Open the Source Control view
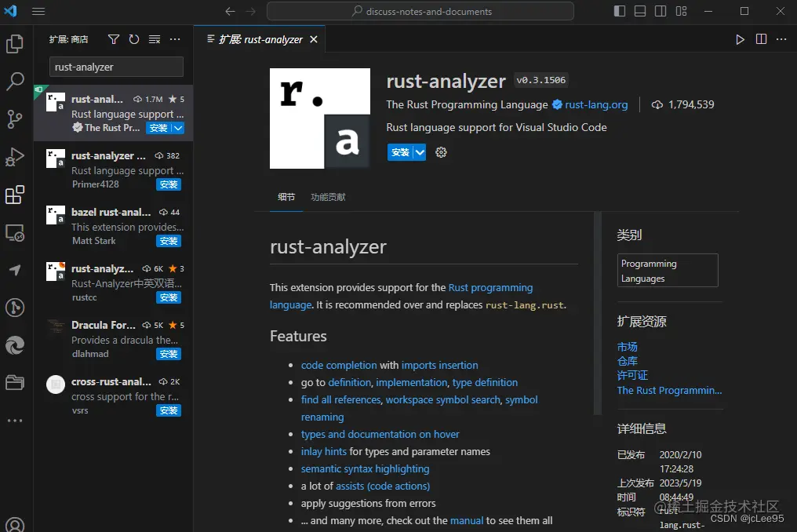Image resolution: width=797 pixels, height=532 pixels. click(x=15, y=119)
